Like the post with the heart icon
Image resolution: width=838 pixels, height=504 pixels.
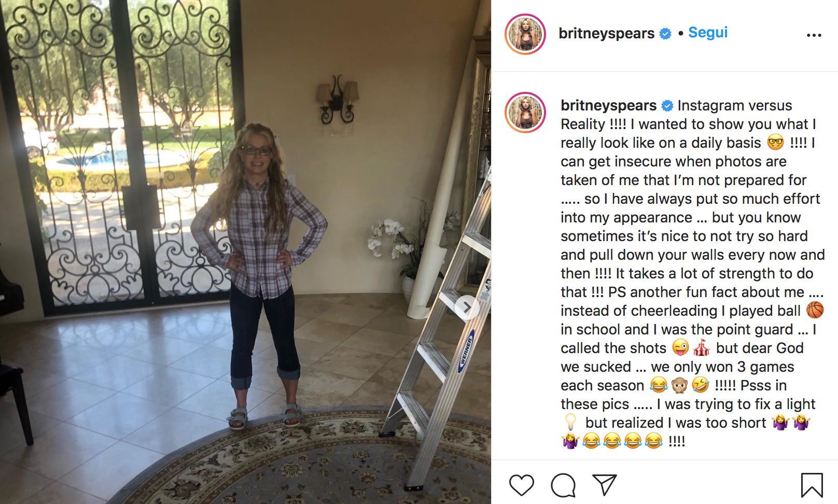521,485
